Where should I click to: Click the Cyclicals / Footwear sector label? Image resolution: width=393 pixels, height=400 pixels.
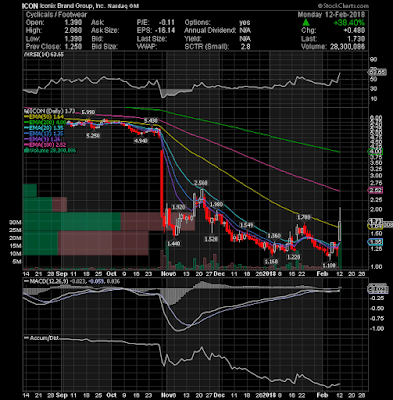[x=56, y=15]
